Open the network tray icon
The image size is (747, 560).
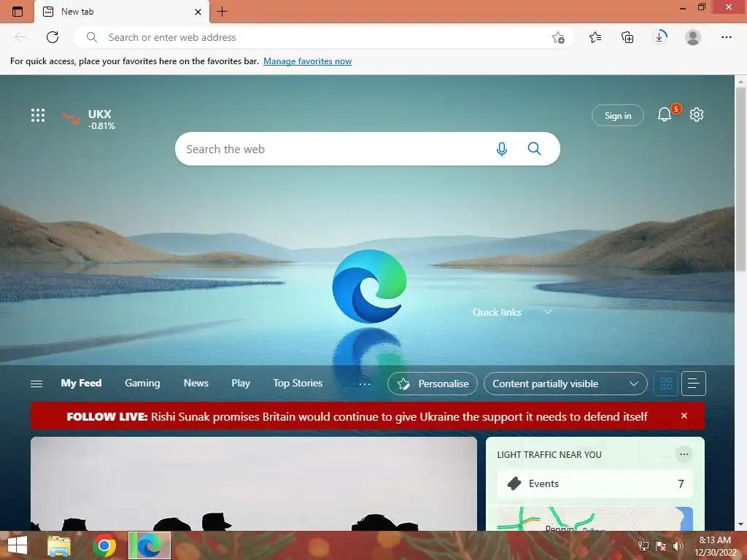(643, 546)
